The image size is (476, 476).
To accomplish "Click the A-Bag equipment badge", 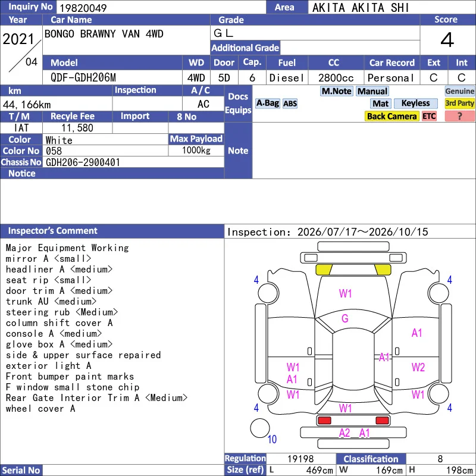I will pyautogui.click(x=267, y=104).
